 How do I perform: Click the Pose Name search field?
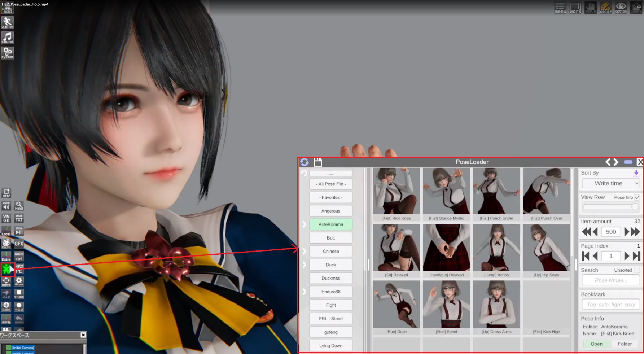point(611,280)
